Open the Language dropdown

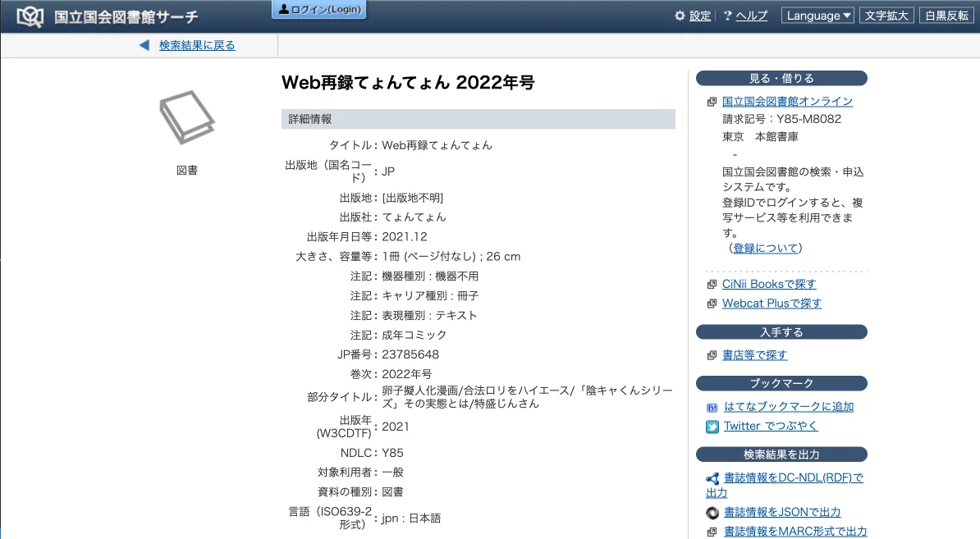pos(818,16)
